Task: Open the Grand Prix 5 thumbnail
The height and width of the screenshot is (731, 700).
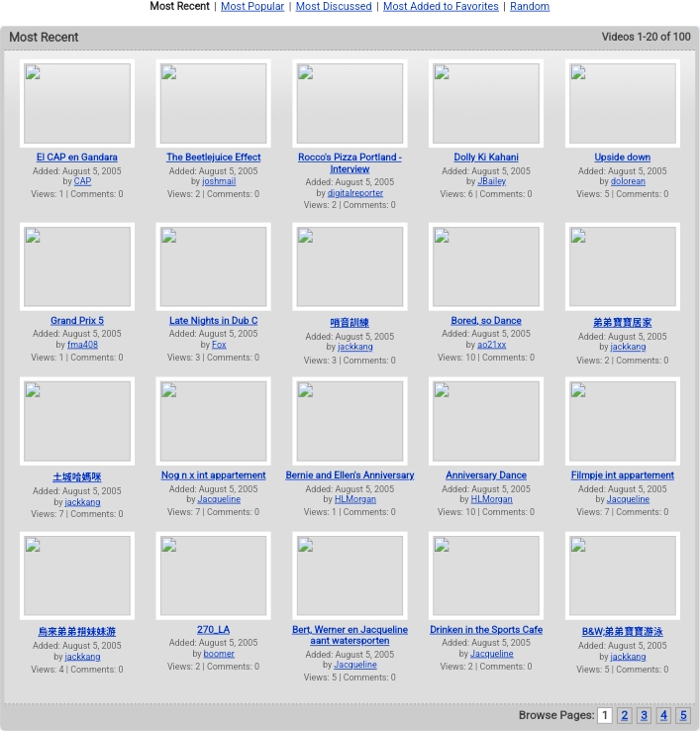Action: pos(77,266)
